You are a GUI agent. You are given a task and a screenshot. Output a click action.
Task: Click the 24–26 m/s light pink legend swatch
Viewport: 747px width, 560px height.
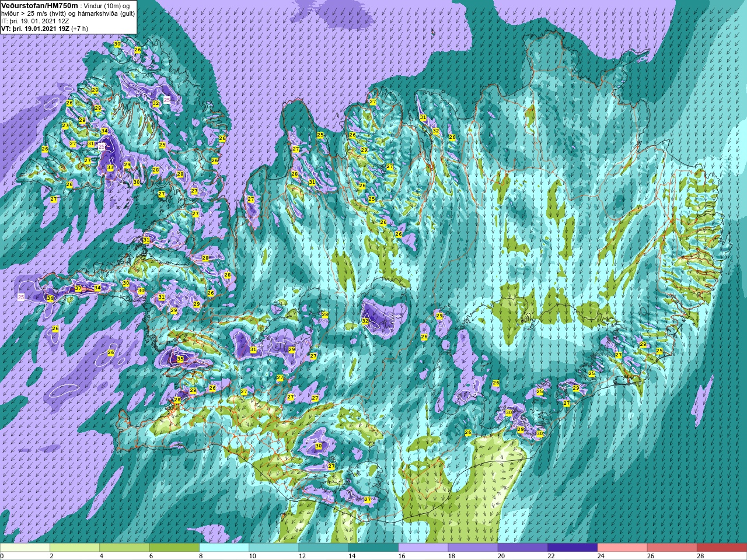pyautogui.click(x=622, y=548)
